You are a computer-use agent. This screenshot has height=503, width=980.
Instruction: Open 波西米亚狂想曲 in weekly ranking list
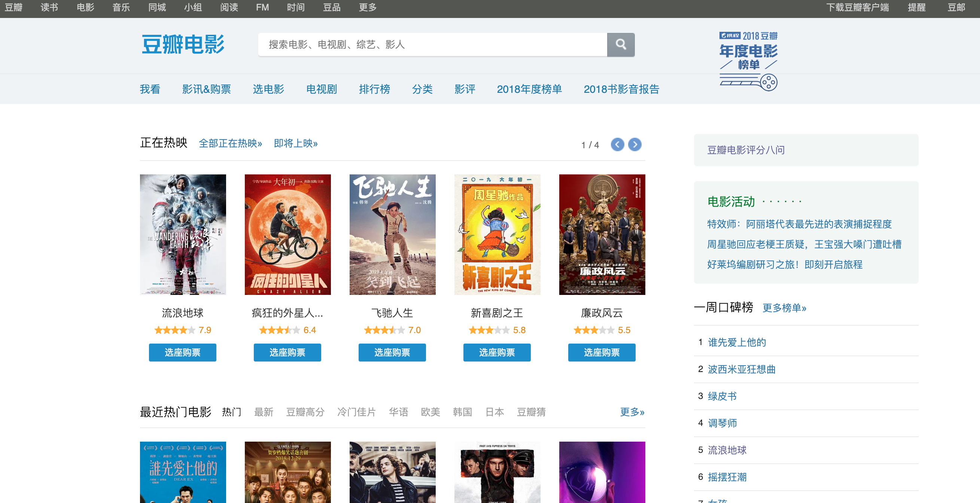point(741,369)
